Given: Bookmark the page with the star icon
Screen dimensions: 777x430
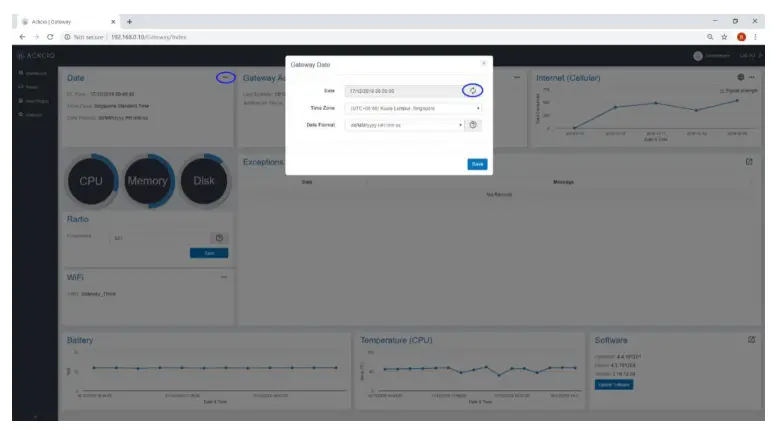Looking at the screenshot, I should point(724,37).
